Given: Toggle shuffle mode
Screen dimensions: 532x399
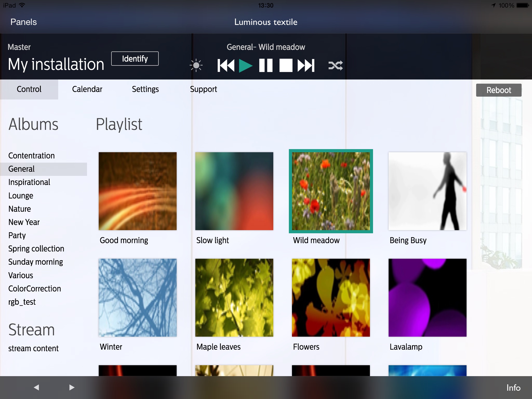Looking at the screenshot, I should pos(335,65).
